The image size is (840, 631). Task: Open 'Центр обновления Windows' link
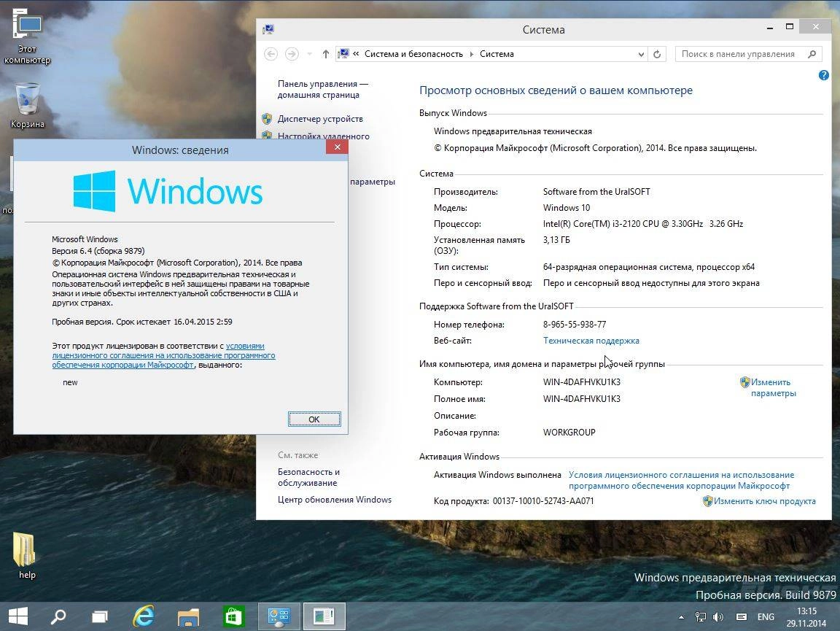[334, 500]
